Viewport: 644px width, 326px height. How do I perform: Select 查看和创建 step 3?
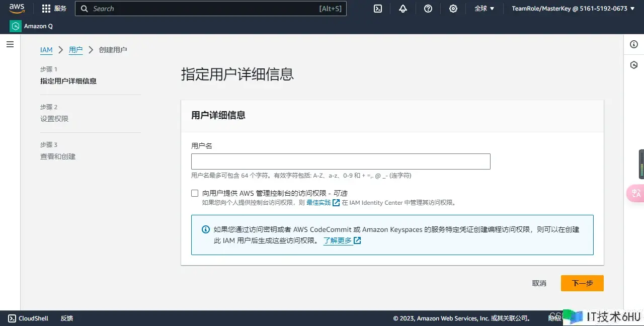coord(58,156)
